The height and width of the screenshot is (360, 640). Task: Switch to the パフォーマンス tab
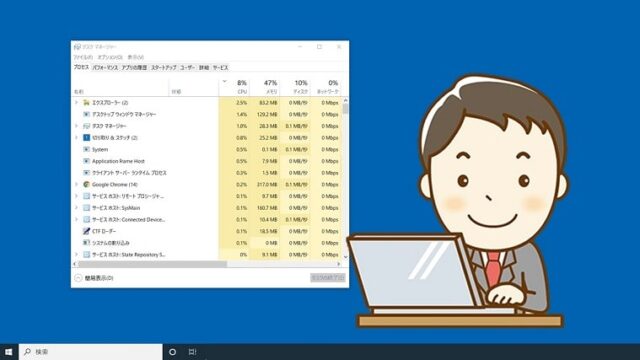click(105, 67)
